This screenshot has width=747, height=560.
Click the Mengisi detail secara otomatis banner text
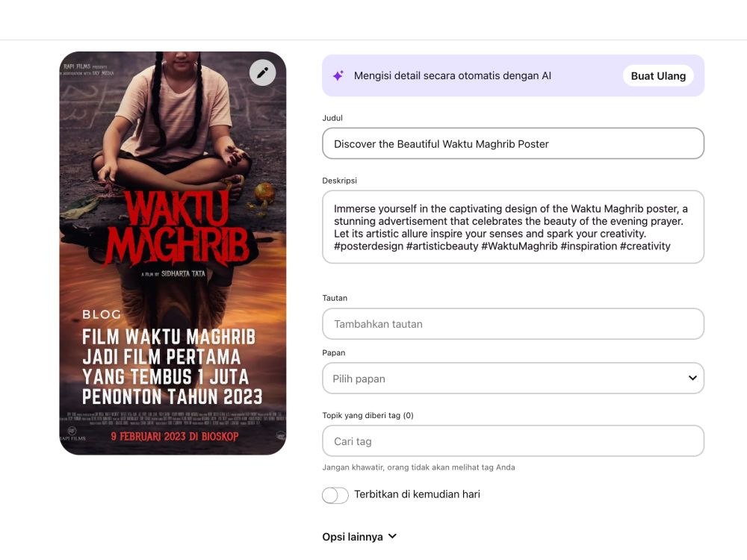(x=452, y=75)
